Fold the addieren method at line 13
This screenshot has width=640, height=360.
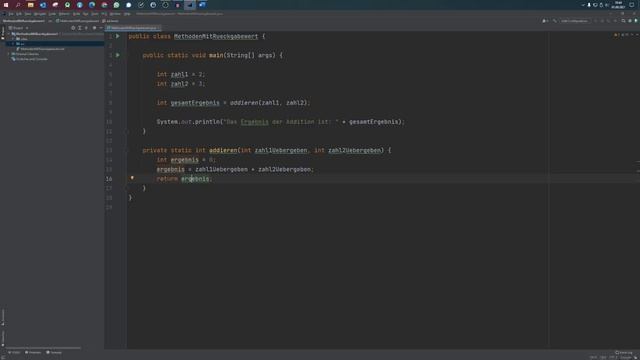(x=127, y=150)
